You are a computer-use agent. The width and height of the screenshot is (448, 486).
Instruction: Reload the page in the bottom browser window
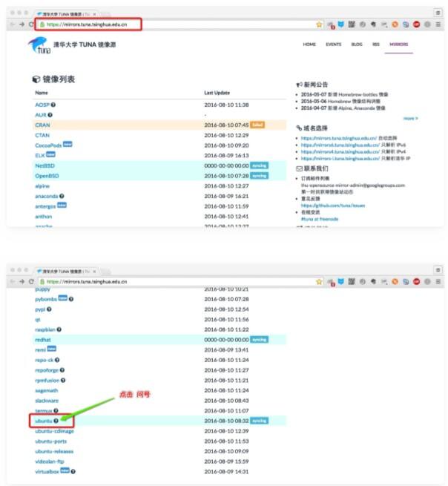(31, 281)
